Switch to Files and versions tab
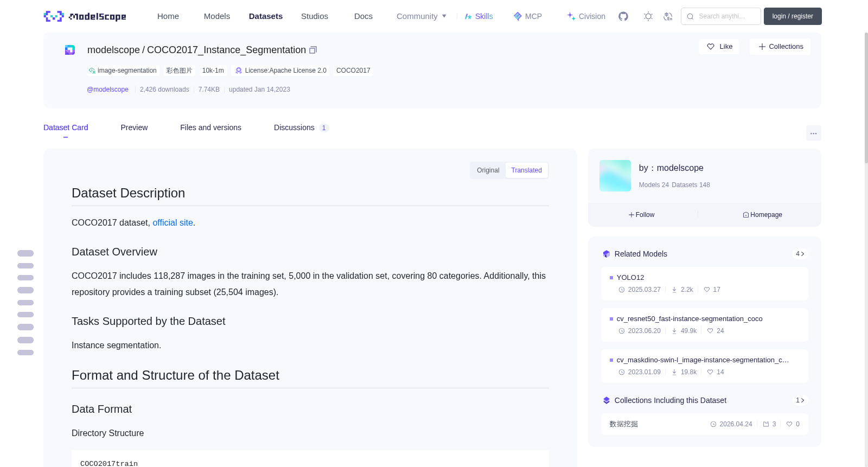Viewport: 868px width, 467px height. 210,127
